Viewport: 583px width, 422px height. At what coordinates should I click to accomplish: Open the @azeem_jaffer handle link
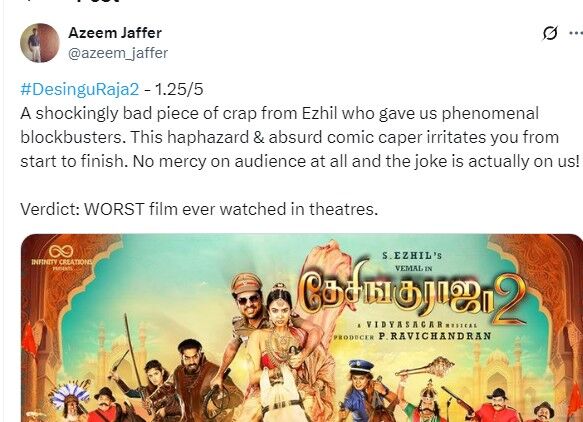tap(118, 53)
